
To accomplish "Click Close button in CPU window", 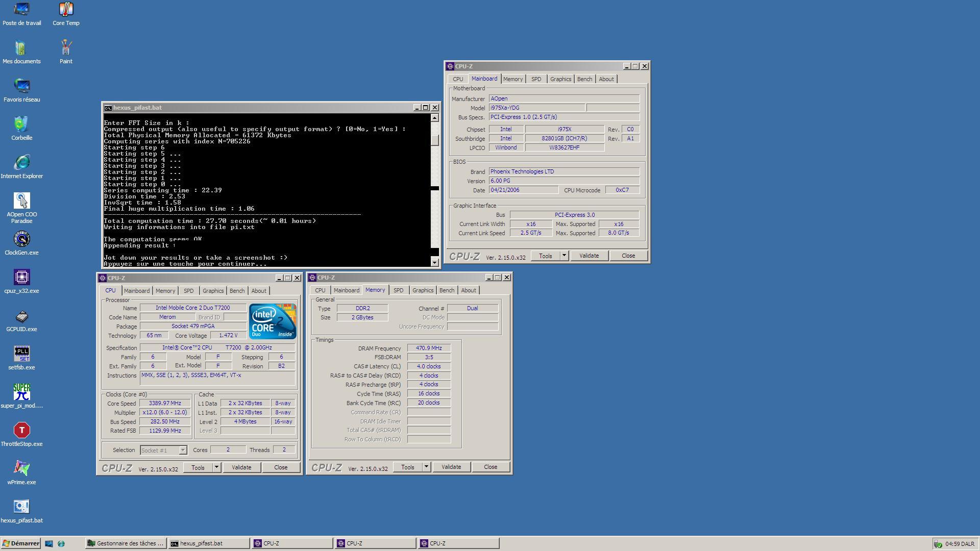I will [281, 467].
